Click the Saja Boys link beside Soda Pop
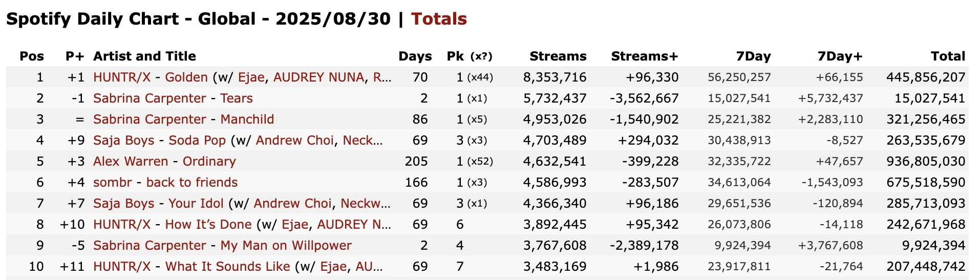This screenshot has height=280, width=980. coord(123,141)
